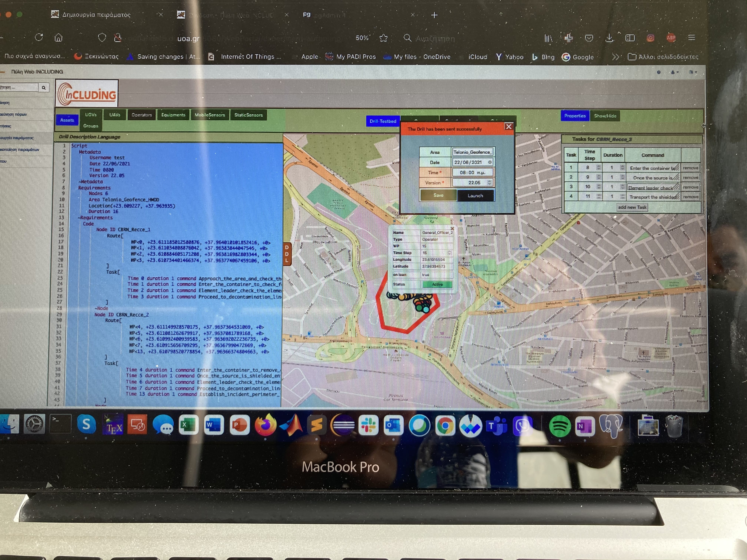747x560 pixels.
Task: Open the tracking protection shield icon
Action: click(102, 37)
